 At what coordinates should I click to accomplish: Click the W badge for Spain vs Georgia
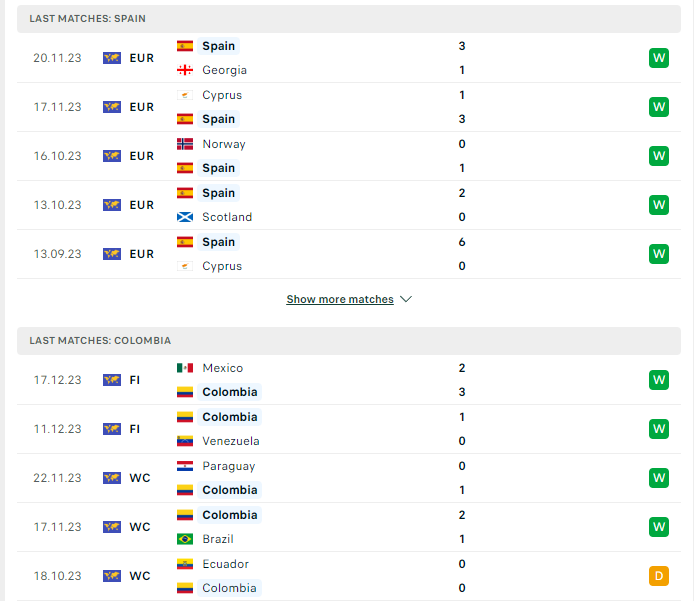coord(659,58)
